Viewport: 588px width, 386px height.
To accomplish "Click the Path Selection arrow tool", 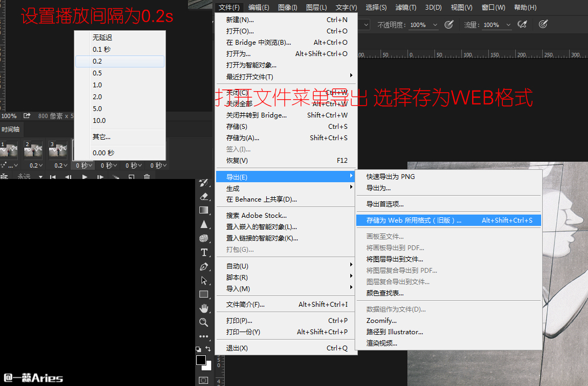I will coord(204,280).
